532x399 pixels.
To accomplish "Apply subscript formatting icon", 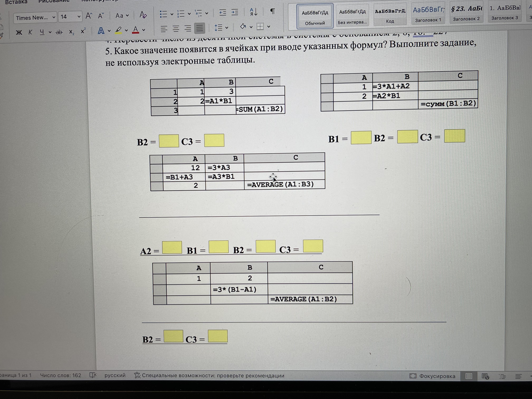I will [x=71, y=32].
